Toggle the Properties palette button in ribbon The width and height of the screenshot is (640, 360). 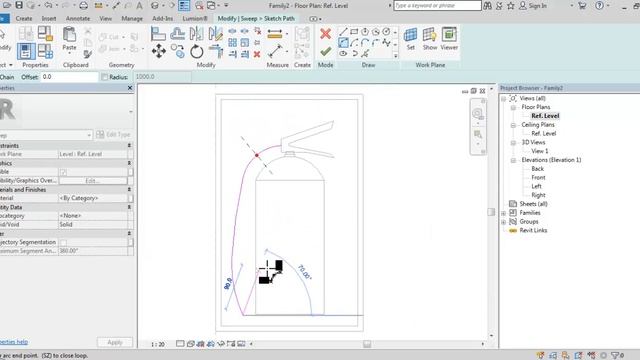point(26,51)
